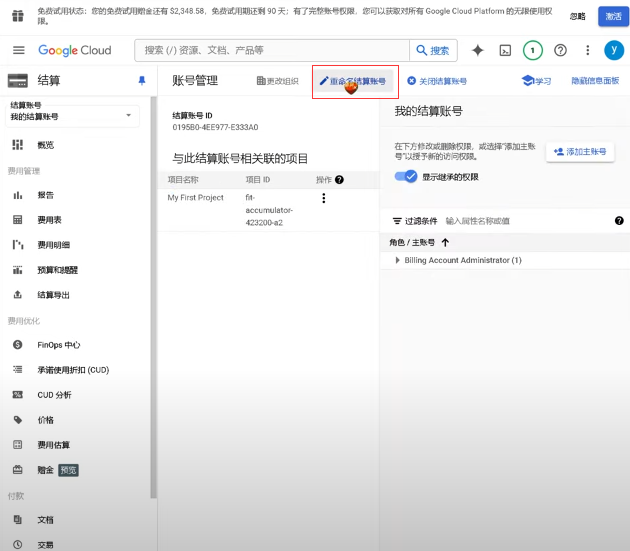630x551 pixels.
Task: Click the 搜索 search button
Action: [433, 50]
